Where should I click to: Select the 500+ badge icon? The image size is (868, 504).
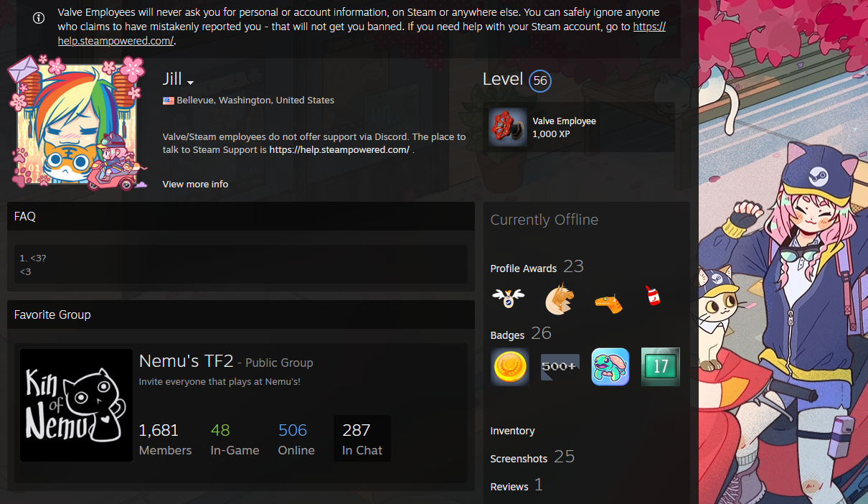point(560,367)
